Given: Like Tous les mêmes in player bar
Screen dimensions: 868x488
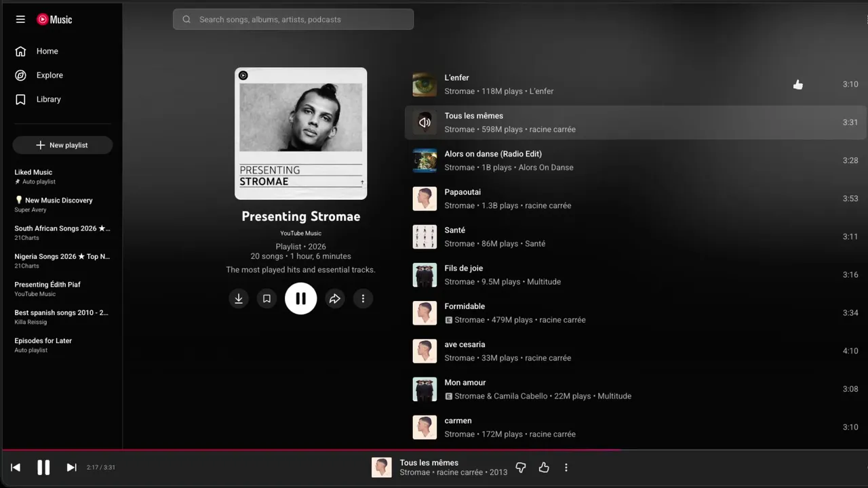Looking at the screenshot, I should click(x=544, y=467).
